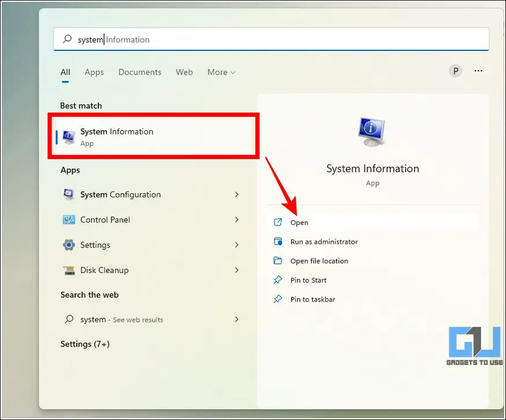The width and height of the screenshot is (506, 420).
Task: Click the web search magnifier icon beside system
Action: coord(69,319)
